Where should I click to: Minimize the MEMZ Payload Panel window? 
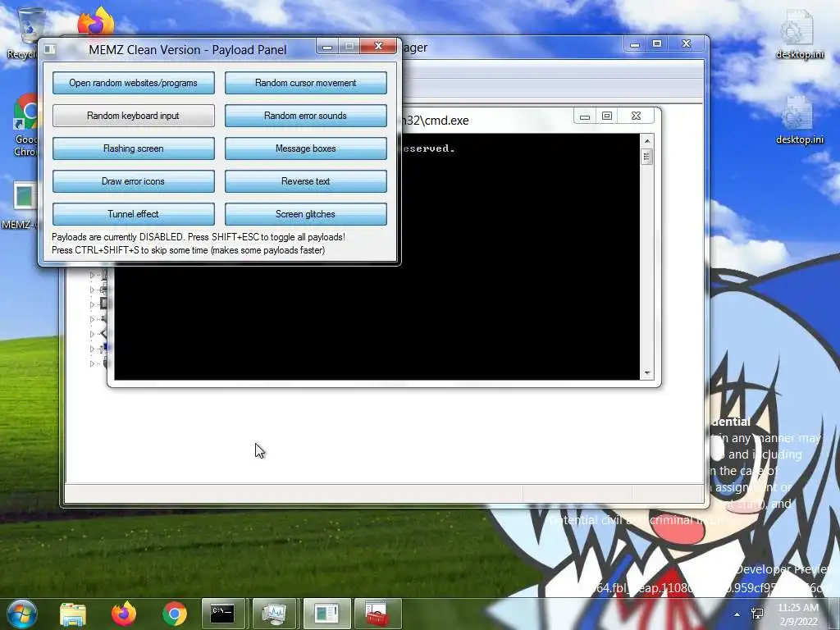(327, 47)
